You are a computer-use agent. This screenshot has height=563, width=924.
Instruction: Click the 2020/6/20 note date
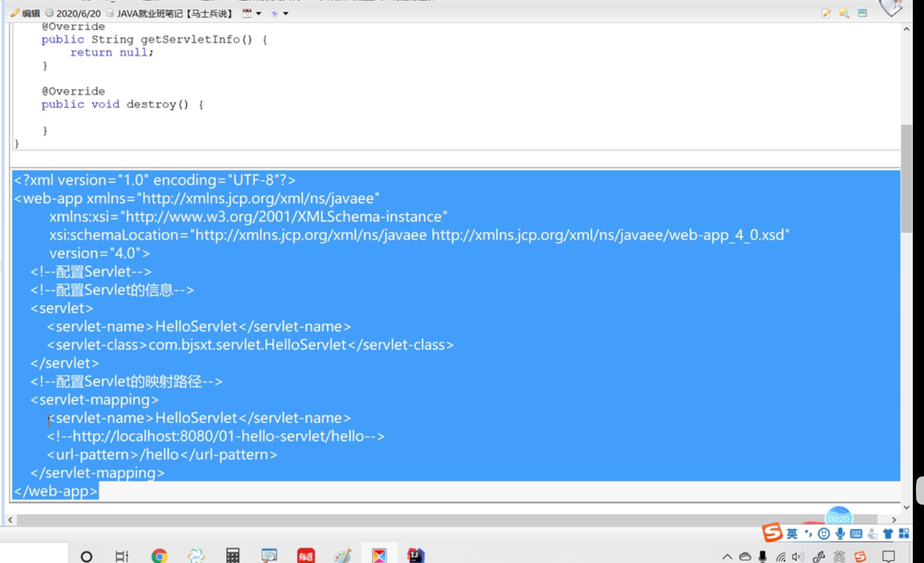click(73, 13)
